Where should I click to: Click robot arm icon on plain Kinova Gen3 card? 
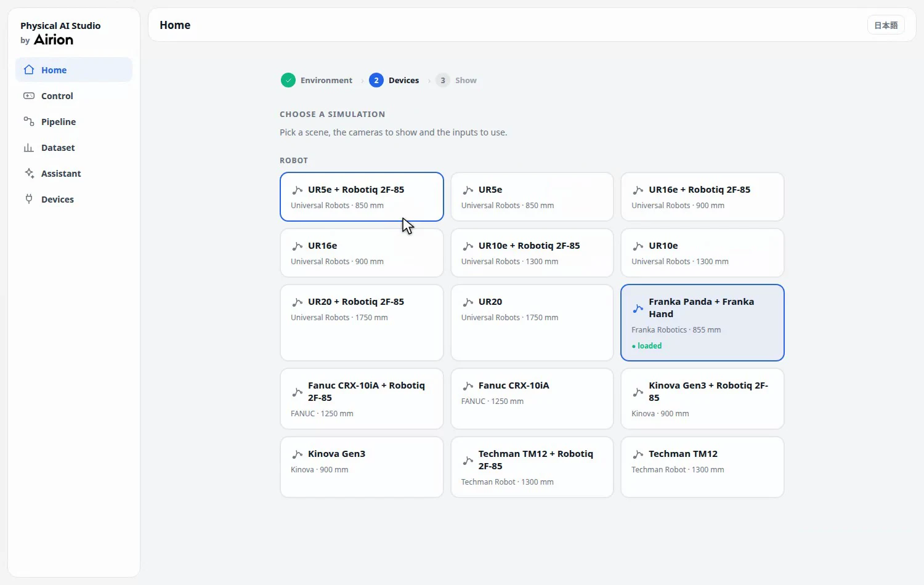click(297, 454)
